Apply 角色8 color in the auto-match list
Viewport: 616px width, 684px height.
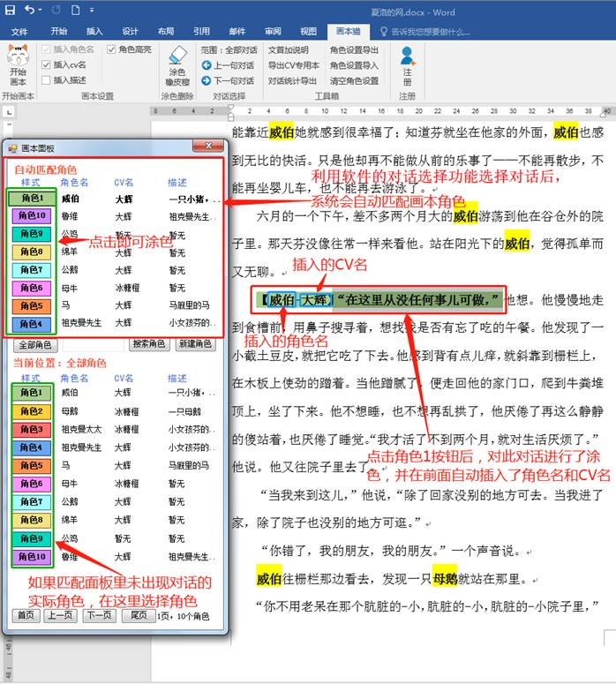pyautogui.click(x=32, y=252)
